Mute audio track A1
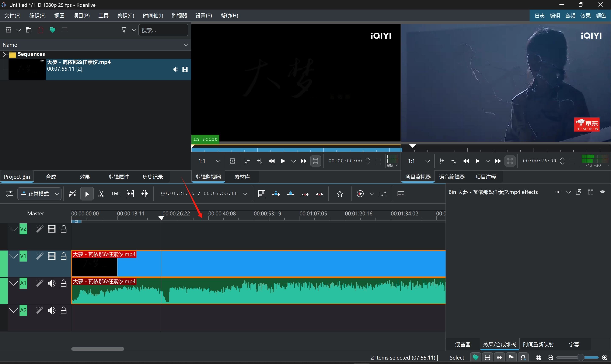611x364 pixels. tap(52, 284)
